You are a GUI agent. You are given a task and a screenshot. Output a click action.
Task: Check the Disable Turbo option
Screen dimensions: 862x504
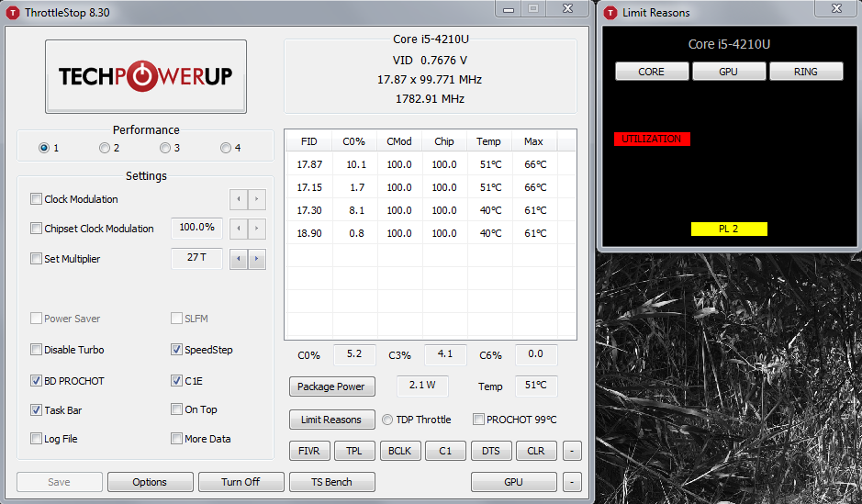37,350
